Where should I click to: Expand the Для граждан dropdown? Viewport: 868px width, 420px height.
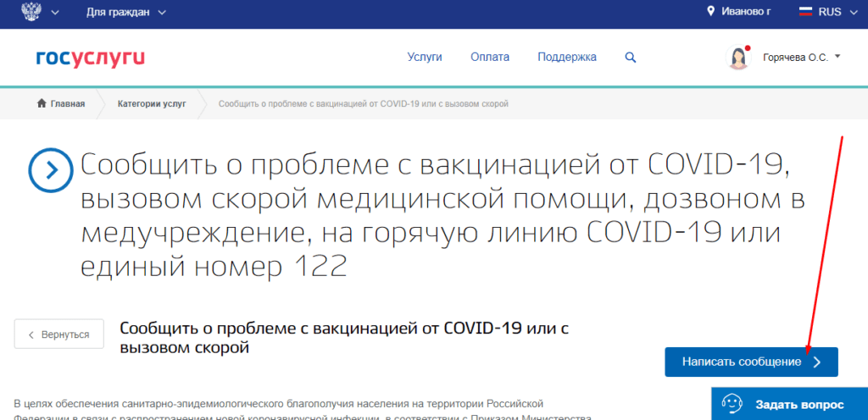(x=126, y=13)
